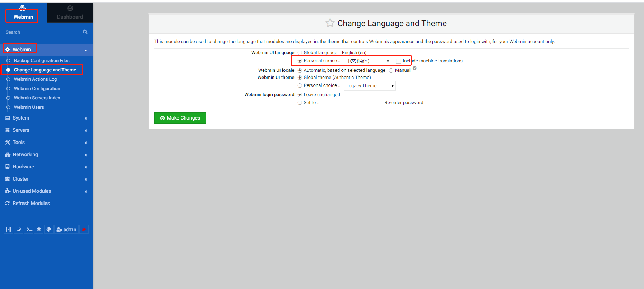Select Personal choice theme radio button
The height and width of the screenshot is (289, 644).
click(x=300, y=85)
